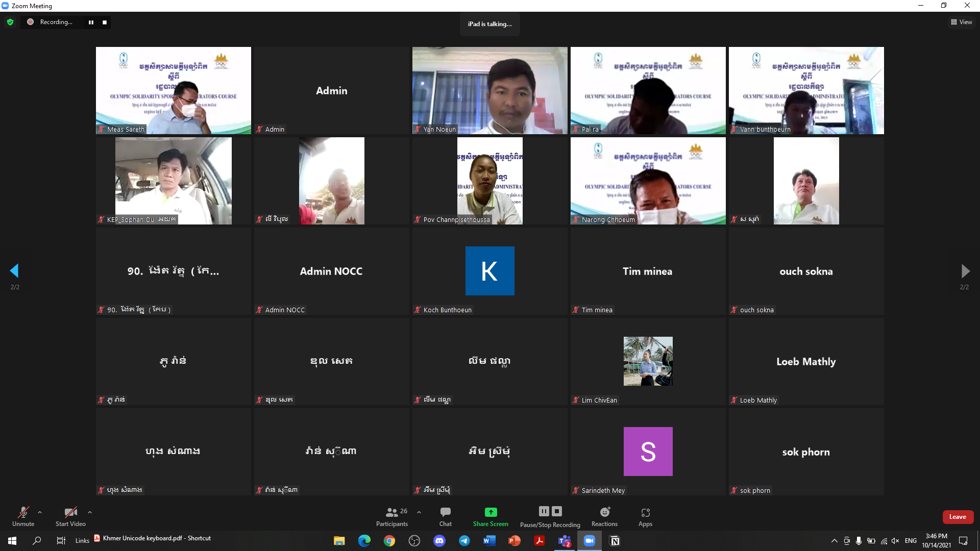Screen dimensions: 980x551
Task: Click the red Leave button
Action: click(958, 517)
